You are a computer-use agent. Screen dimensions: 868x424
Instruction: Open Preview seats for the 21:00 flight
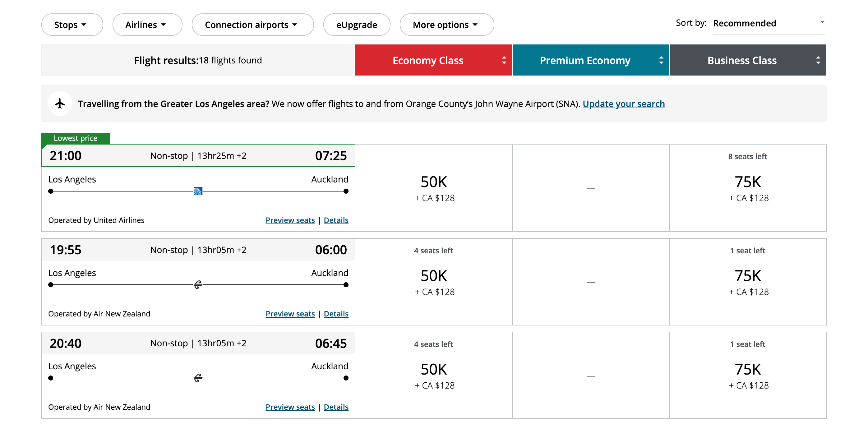pyautogui.click(x=290, y=220)
